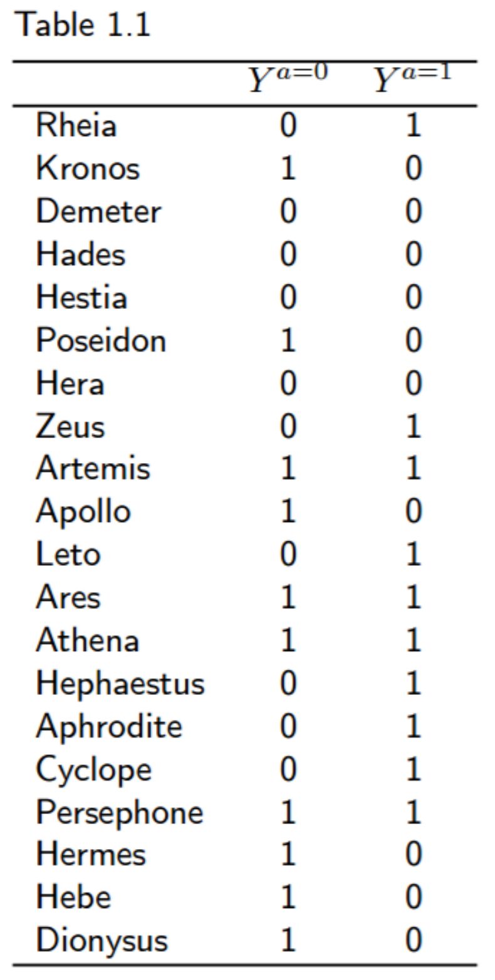Select the Y a=0 column header

[x=288, y=79]
